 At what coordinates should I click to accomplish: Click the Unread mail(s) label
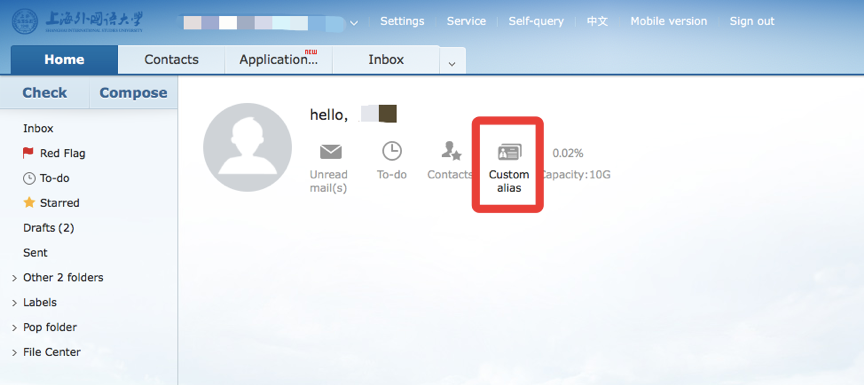click(x=328, y=181)
